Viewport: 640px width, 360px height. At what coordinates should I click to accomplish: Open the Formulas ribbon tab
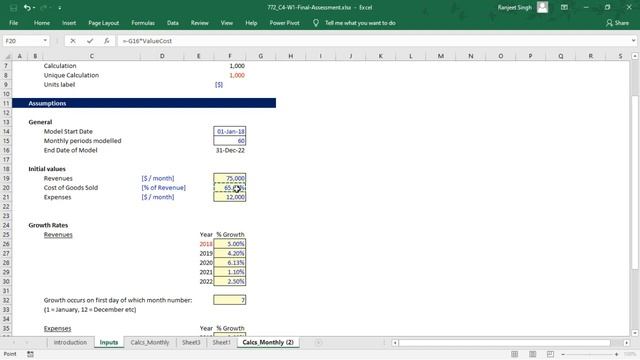click(143, 23)
